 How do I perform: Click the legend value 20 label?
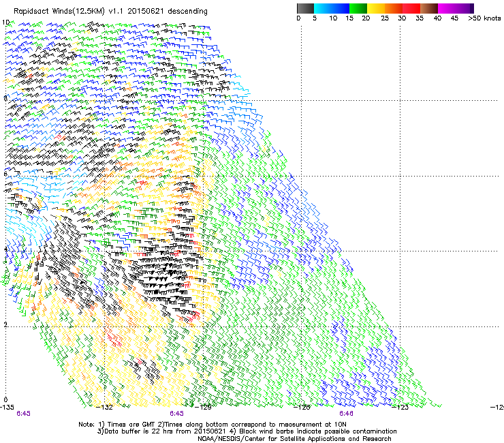(x=366, y=18)
